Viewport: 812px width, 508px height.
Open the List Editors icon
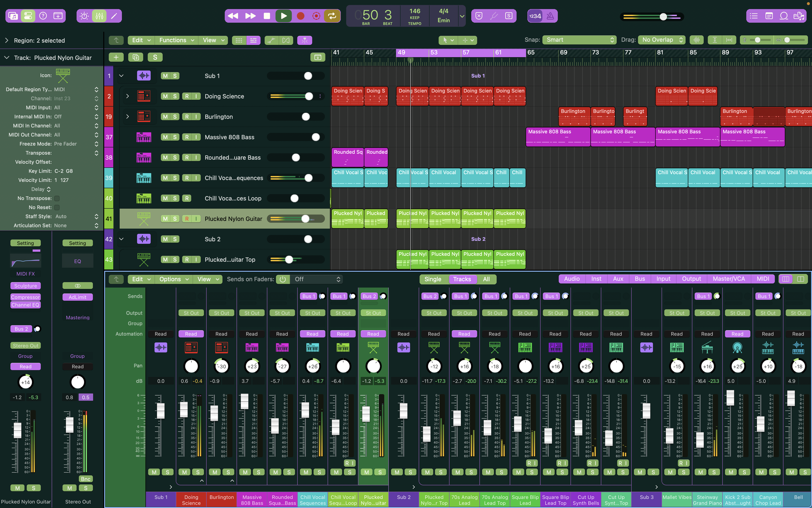754,16
